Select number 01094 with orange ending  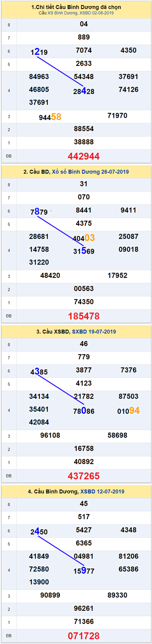pyautogui.click(x=128, y=411)
